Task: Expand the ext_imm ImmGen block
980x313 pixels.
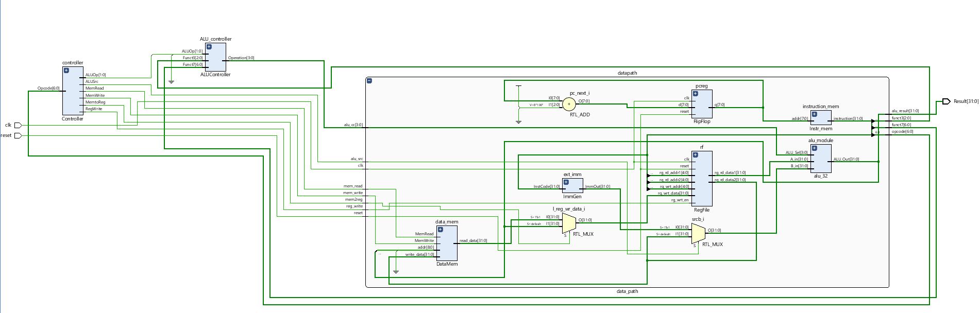Action: tap(566, 182)
